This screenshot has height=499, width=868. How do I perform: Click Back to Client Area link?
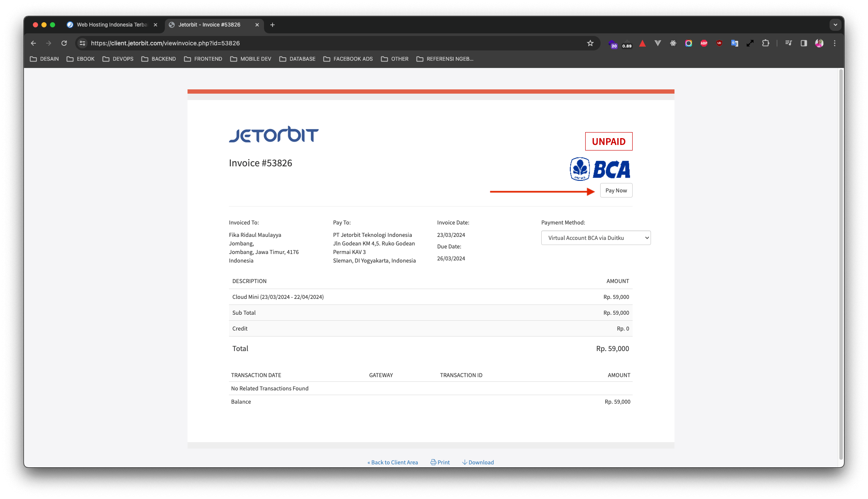coord(393,462)
